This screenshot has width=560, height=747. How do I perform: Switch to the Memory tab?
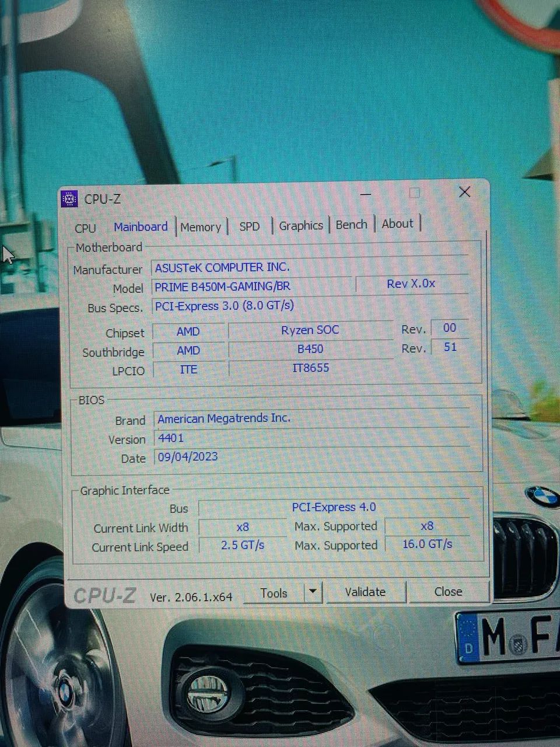(201, 227)
